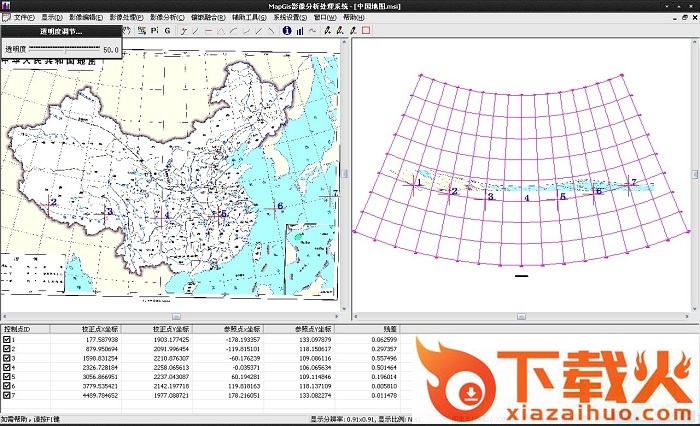
Task: Uncheck control point 5 checkbox
Action: (x=6, y=377)
